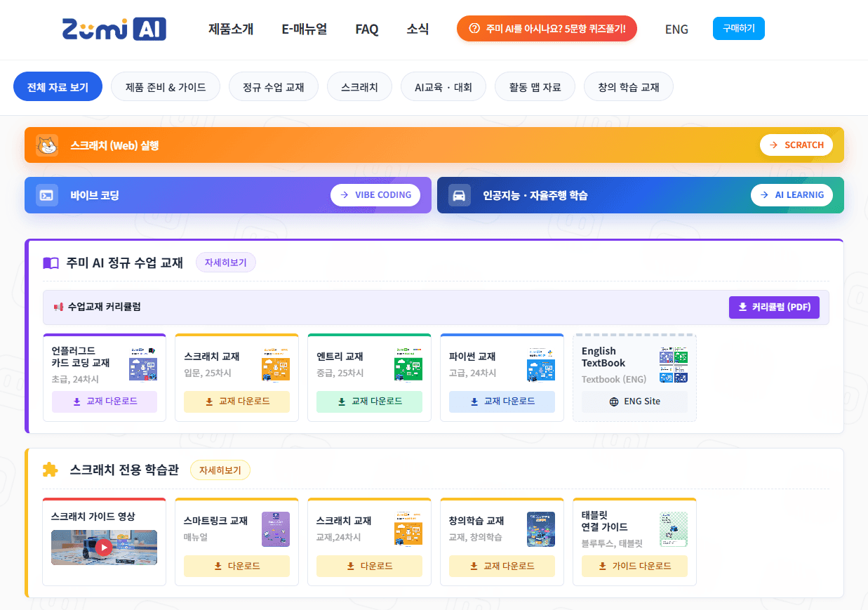The height and width of the screenshot is (610, 868).
Task: Switch language to ENG
Action: click(676, 29)
